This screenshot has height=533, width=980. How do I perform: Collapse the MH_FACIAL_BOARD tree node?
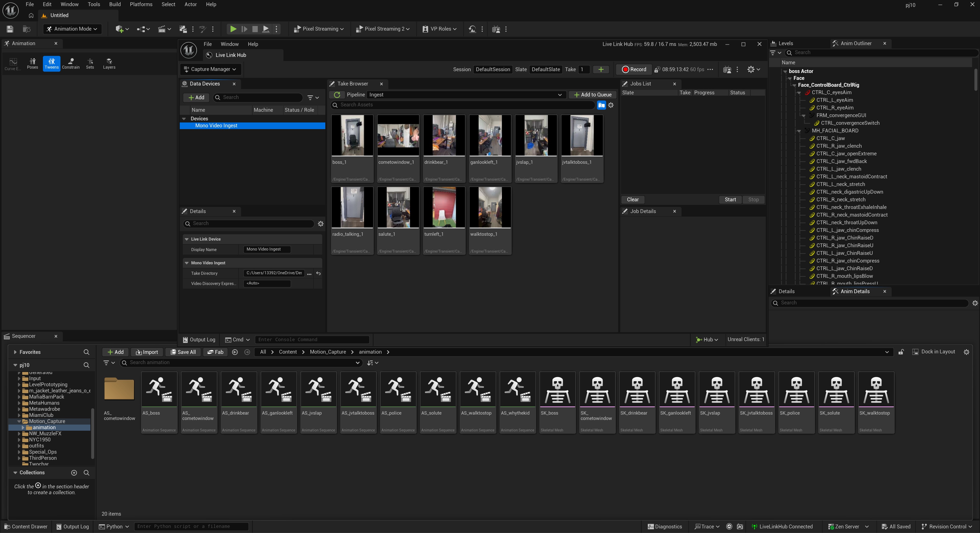[799, 131]
